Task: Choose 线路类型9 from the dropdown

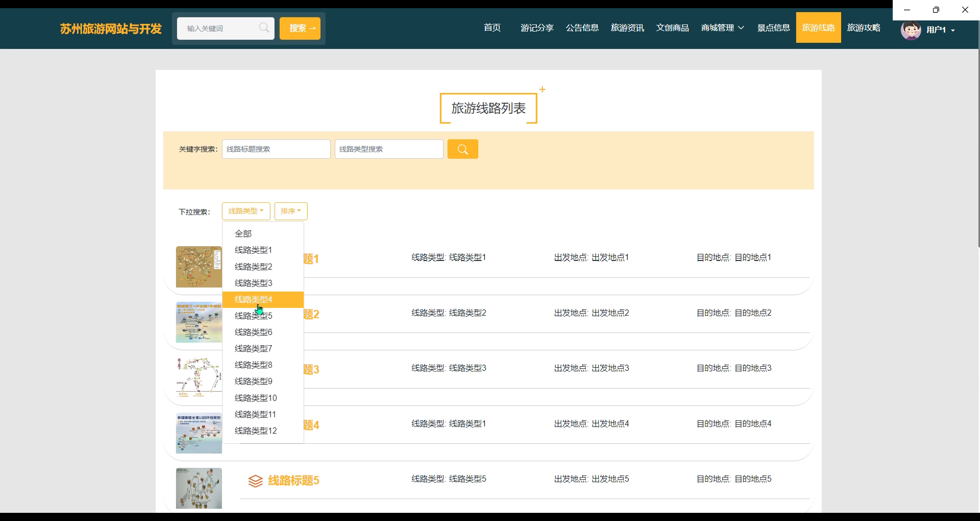Action: 263,381
